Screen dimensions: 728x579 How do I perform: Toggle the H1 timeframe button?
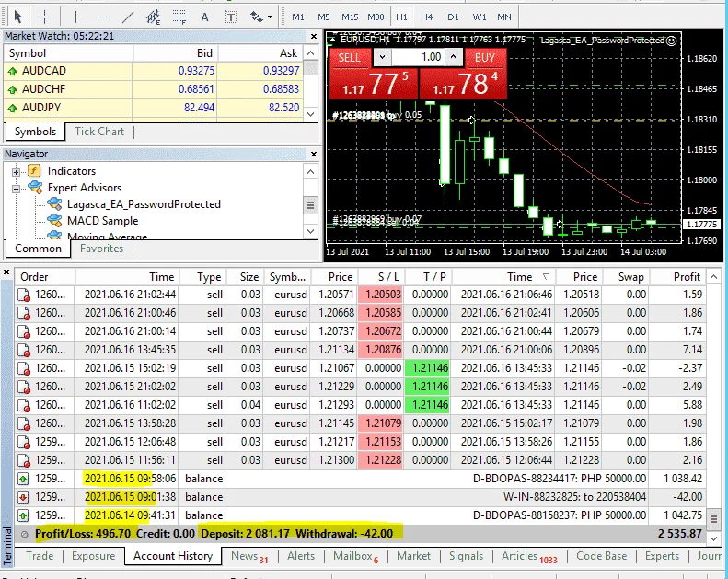tap(401, 17)
